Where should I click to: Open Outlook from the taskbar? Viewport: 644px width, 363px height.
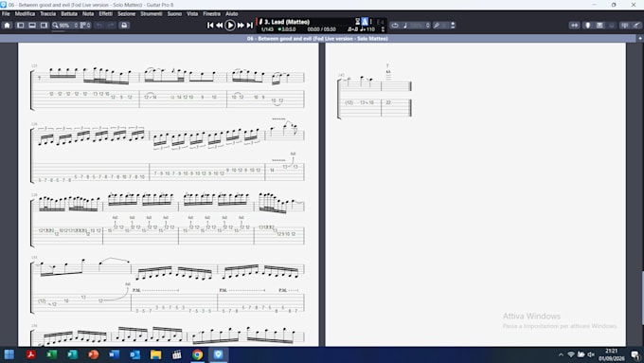(x=134, y=354)
